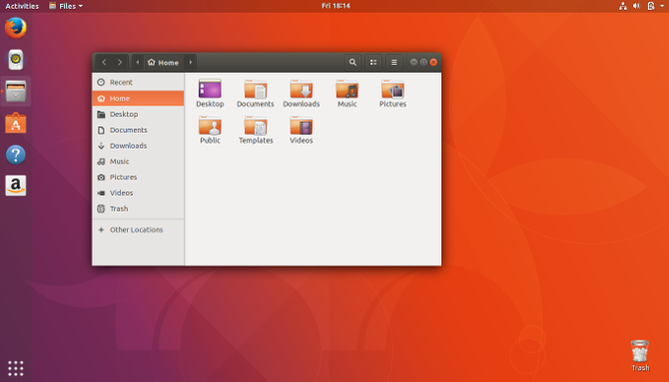The image size is (669, 382).
Task: Select the Templates folder icon
Action: pyautogui.click(x=256, y=126)
